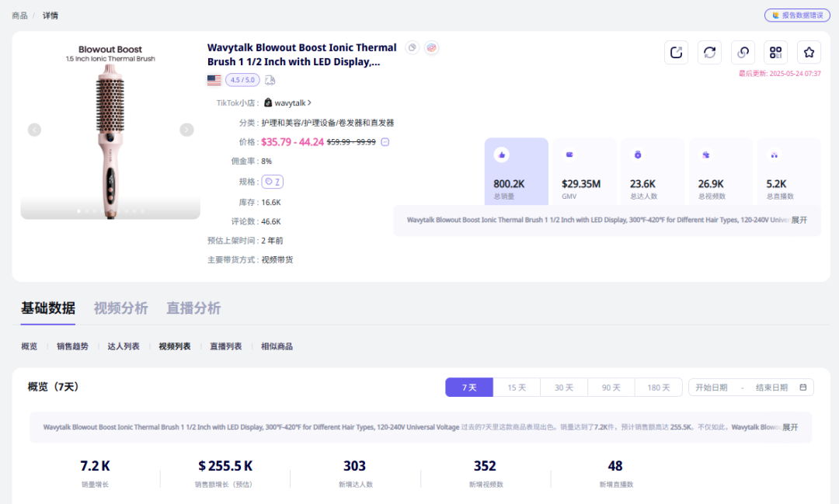Switch to 基础数据 tab
This screenshot has width=839, height=504.
pyautogui.click(x=48, y=308)
